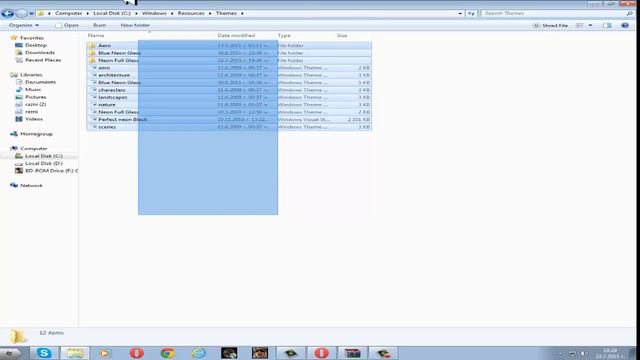Open Help with the blue question mark
This screenshot has height=360, width=640.
point(625,25)
